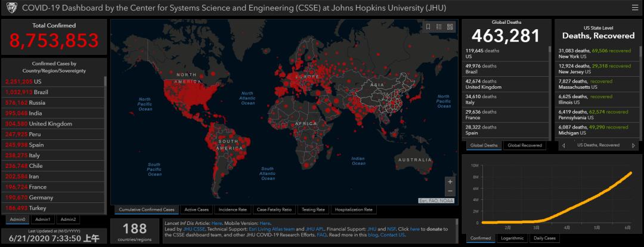
Task: Show the map legend list icon
Action: pos(439,27)
